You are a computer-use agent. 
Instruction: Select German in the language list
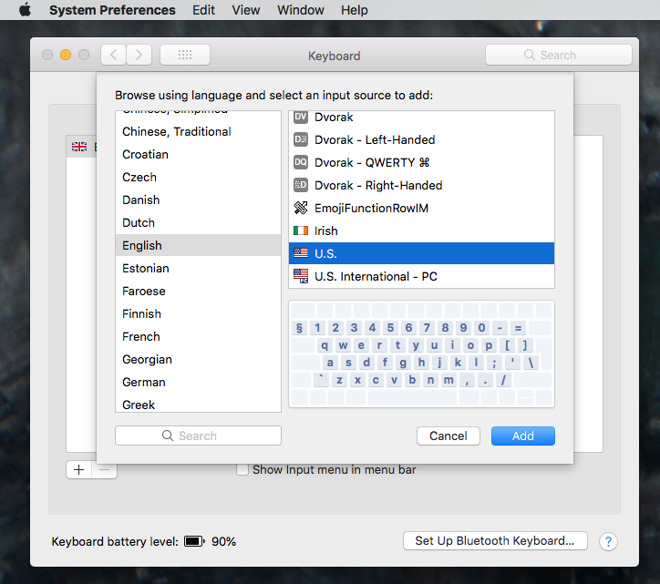coord(198,382)
